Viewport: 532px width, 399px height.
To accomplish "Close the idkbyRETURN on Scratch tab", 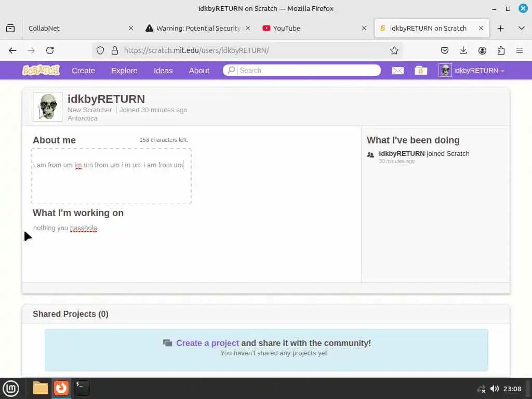I will point(481,28).
